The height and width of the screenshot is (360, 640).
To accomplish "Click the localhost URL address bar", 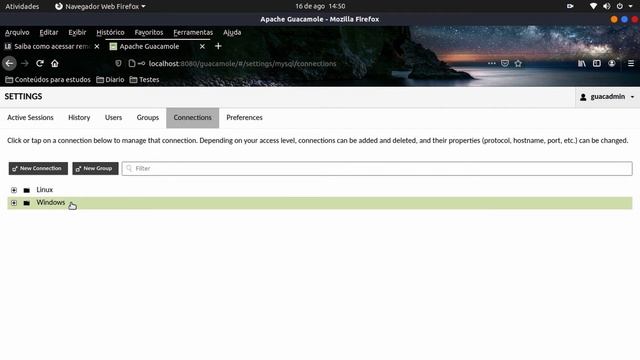I will point(242,64).
